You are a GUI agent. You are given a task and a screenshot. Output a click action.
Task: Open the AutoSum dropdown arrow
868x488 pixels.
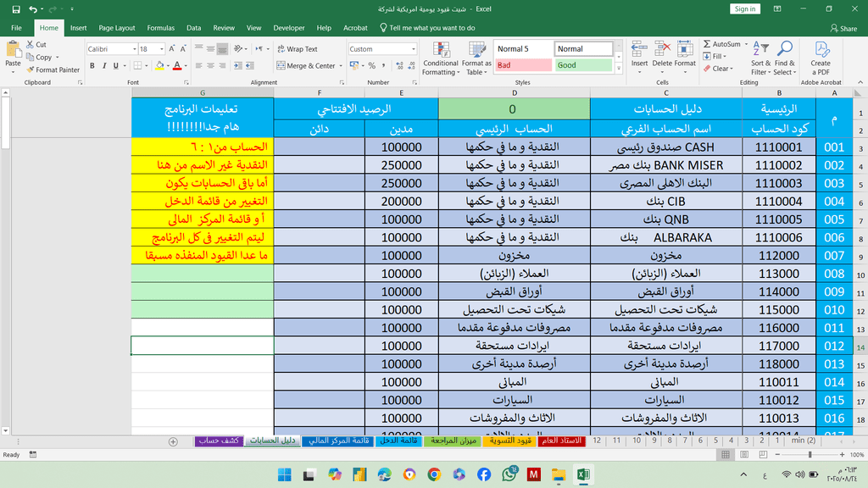click(746, 44)
